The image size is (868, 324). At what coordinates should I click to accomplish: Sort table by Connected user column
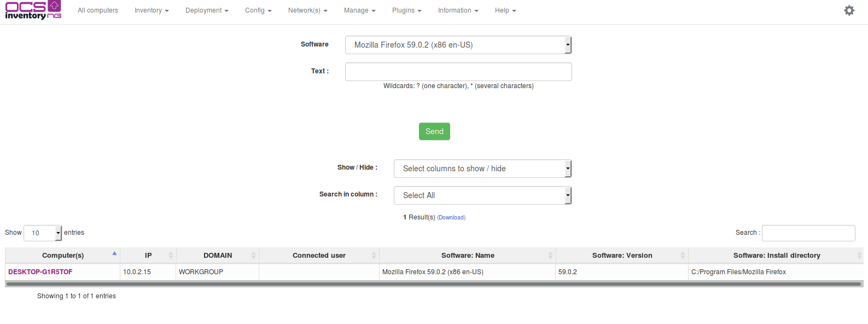point(319,256)
